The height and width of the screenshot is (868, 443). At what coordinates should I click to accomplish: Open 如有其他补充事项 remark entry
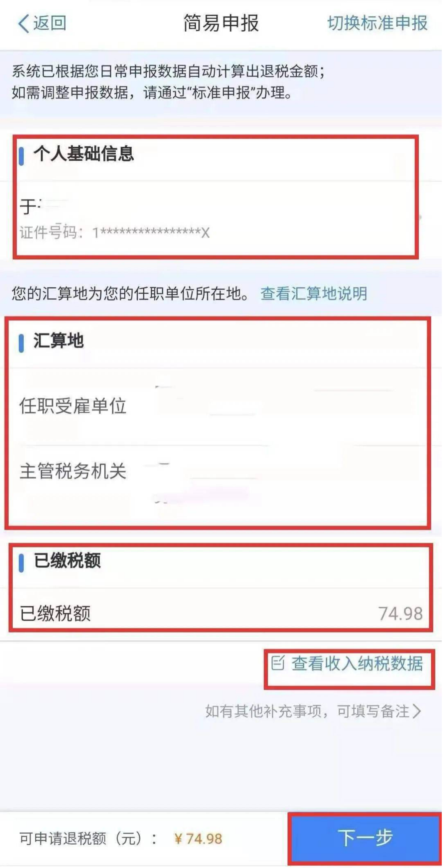[313, 711]
